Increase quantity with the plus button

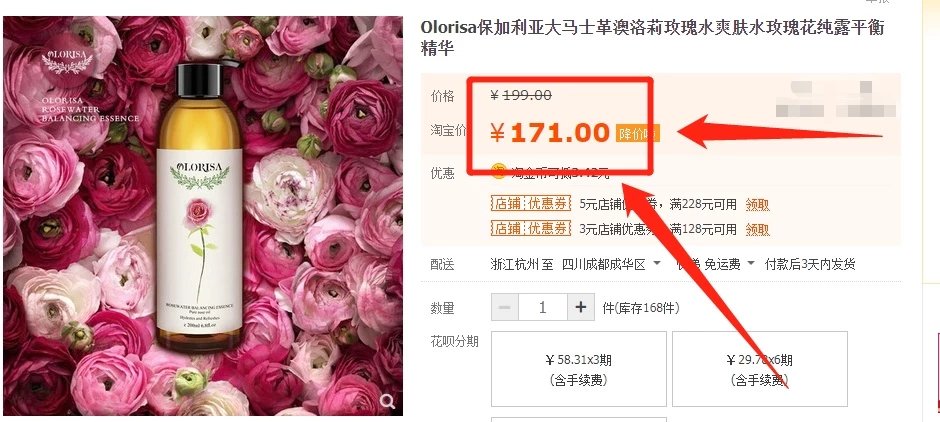tap(580, 307)
